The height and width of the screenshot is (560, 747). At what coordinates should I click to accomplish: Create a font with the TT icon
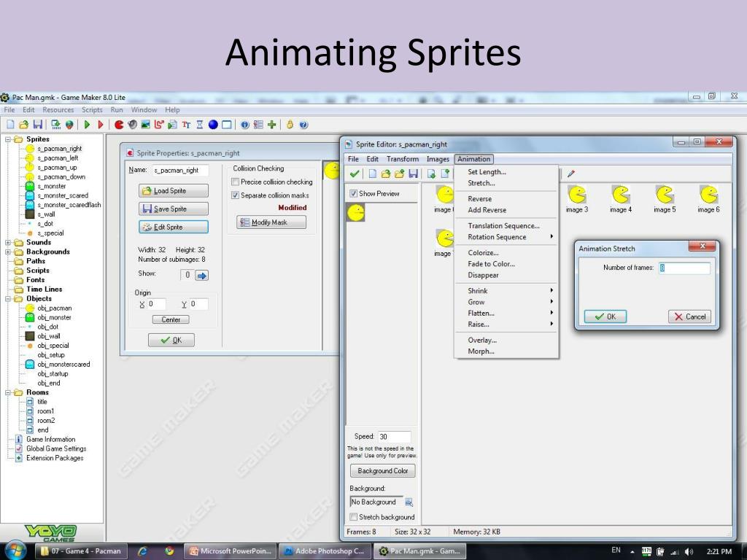tap(186, 125)
